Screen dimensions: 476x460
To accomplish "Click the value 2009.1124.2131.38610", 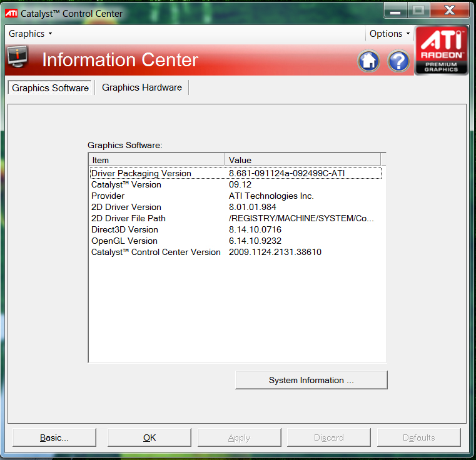I will pos(275,252).
